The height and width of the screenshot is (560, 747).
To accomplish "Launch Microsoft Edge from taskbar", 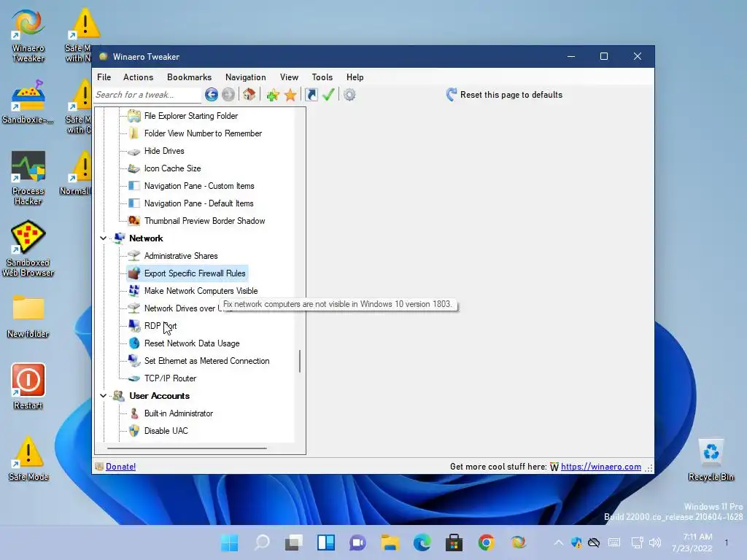I will coord(422,542).
